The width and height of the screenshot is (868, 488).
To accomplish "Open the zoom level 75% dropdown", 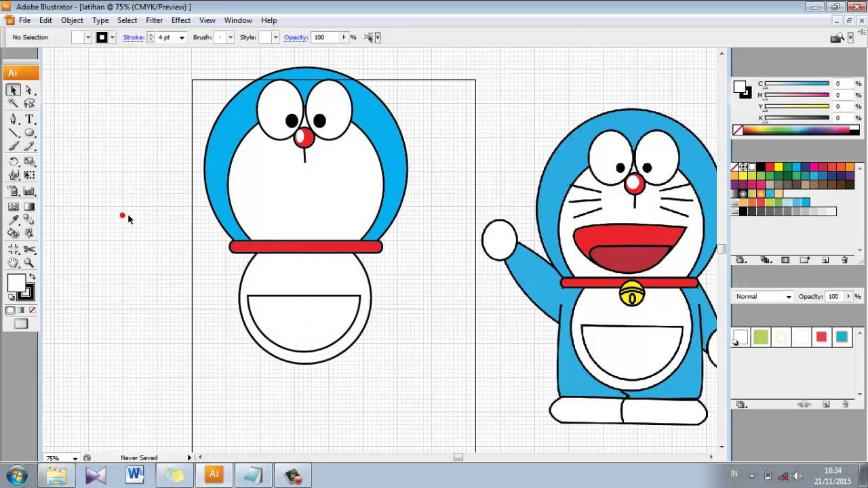I will [75, 458].
